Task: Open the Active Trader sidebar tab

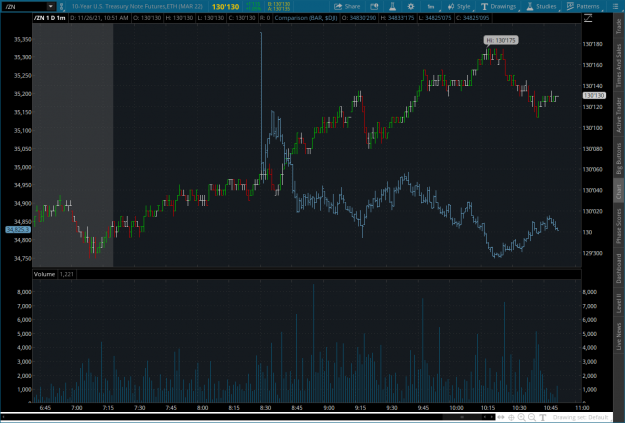Action: (619, 115)
